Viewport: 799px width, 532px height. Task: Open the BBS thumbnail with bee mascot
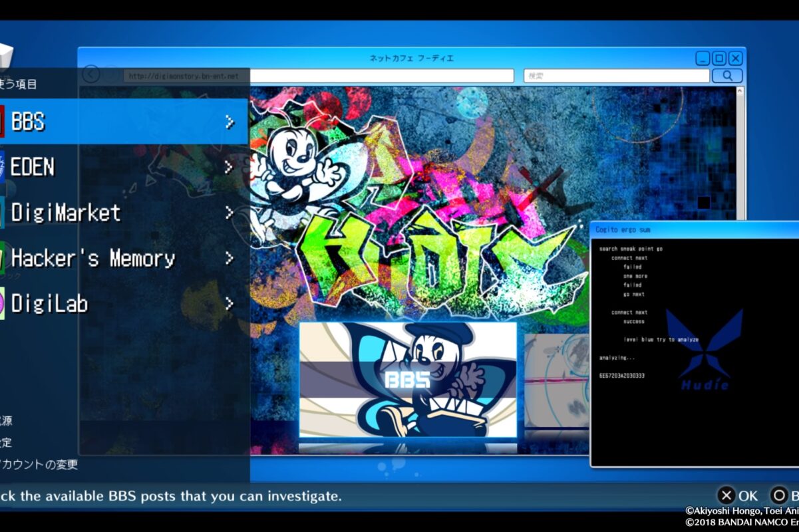(x=408, y=379)
